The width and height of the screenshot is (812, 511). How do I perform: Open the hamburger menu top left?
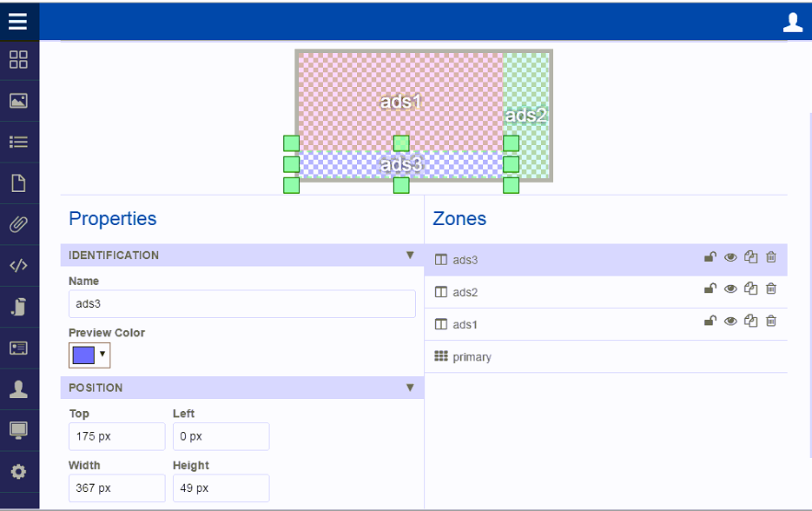[17, 22]
